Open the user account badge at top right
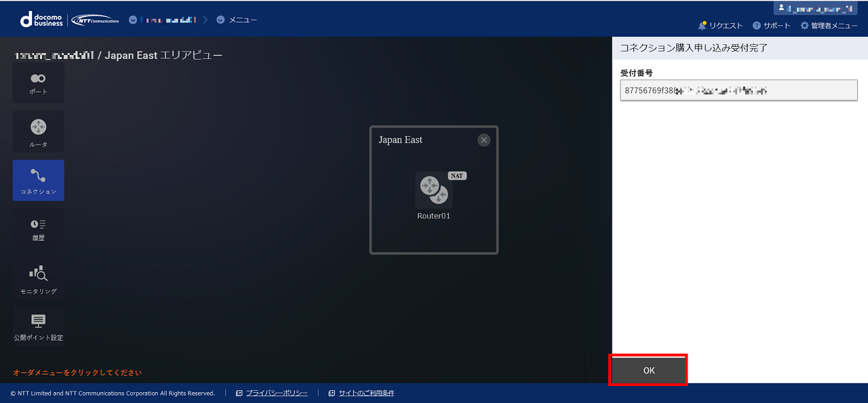This screenshot has height=403, width=868. (x=819, y=8)
